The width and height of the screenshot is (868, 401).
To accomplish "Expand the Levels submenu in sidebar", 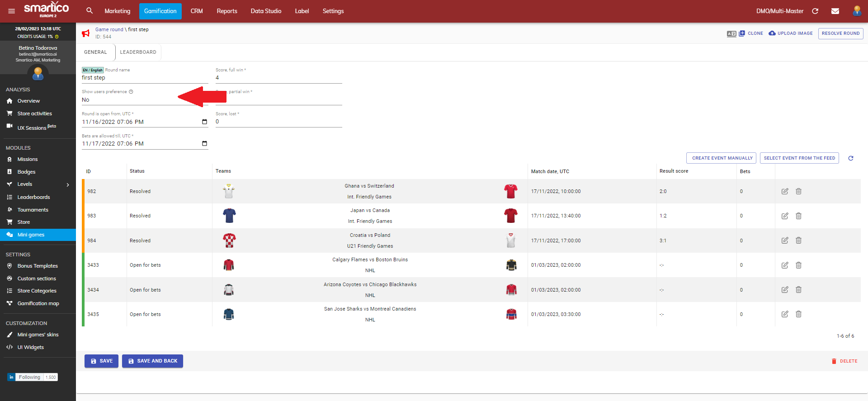I will (68, 184).
